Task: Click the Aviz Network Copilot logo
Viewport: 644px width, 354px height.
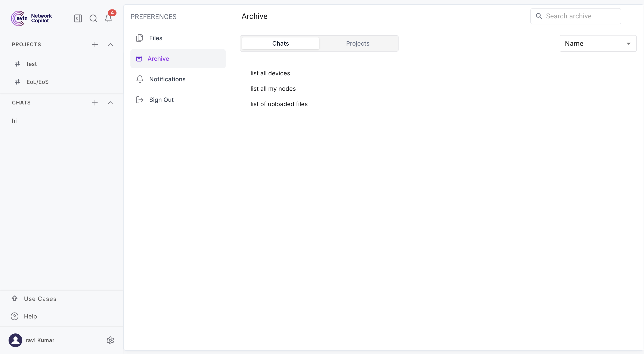Action: 31,18
